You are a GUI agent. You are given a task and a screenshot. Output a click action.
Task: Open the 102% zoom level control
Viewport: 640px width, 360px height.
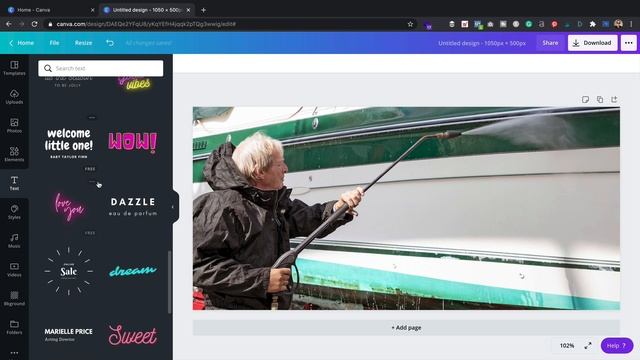click(x=567, y=345)
